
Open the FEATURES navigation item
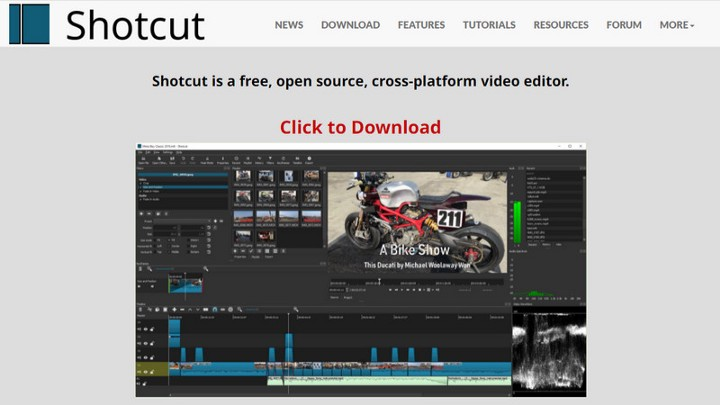click(x=421, y=25)
